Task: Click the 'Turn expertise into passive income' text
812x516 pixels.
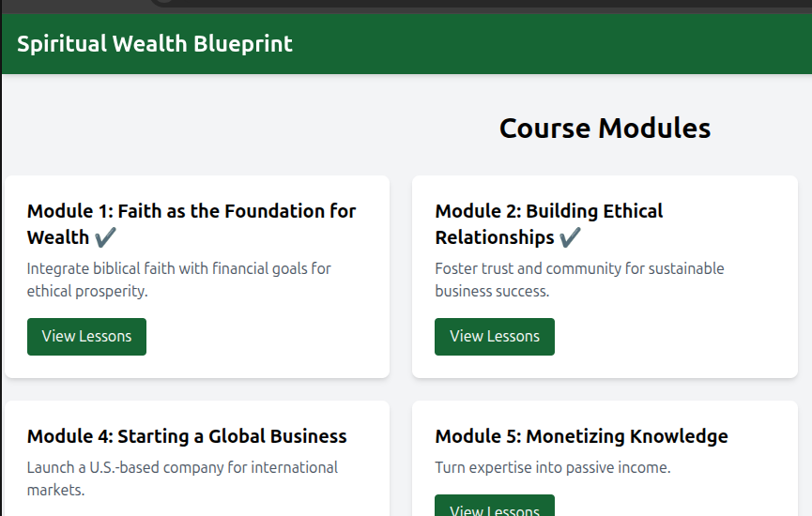Action: tap(552, 467)
